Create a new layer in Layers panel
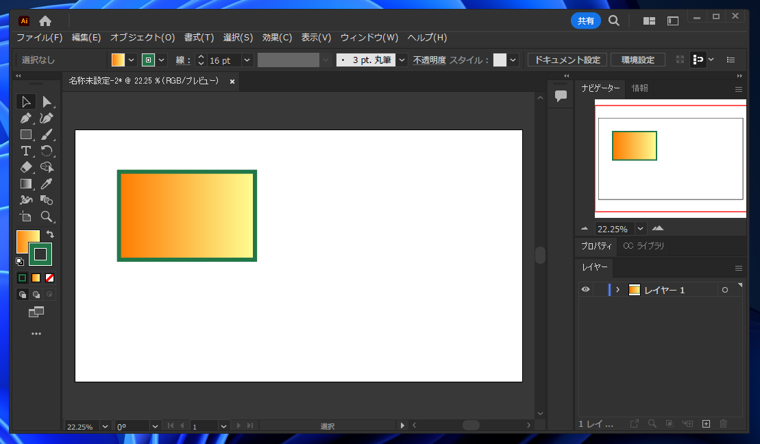The image size is (760, 444). 706,424
